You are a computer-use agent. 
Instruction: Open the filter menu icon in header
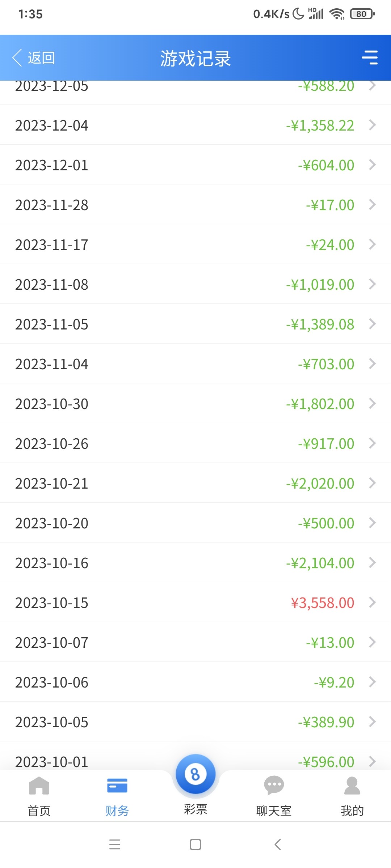click(x=370, y=58)
